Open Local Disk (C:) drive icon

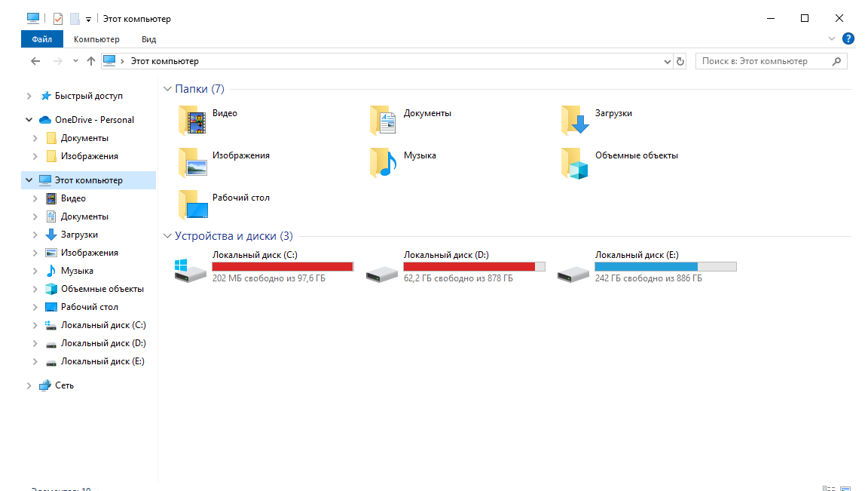pyautogui.click(x=190, y=271)
